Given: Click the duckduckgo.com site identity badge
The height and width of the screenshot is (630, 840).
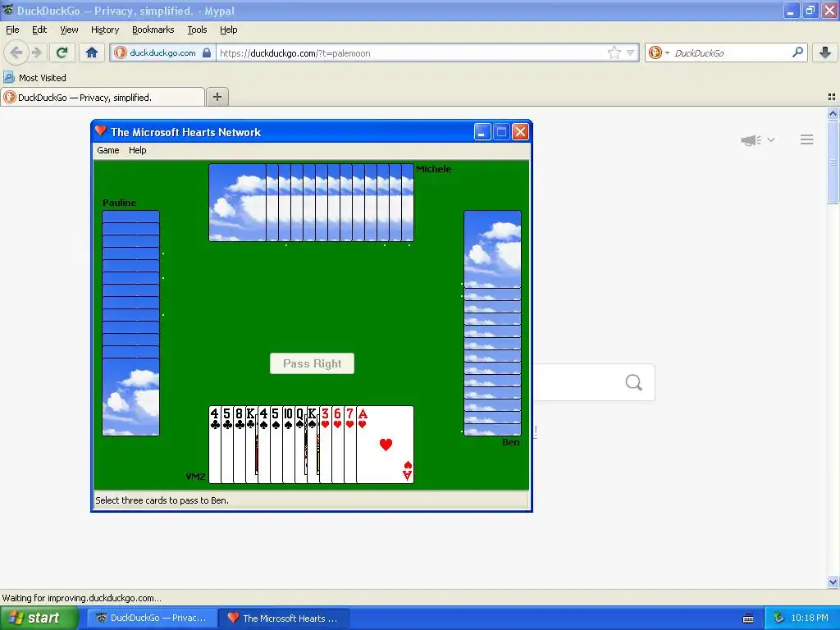Looking at the screenshot, I should pos(162,52).
